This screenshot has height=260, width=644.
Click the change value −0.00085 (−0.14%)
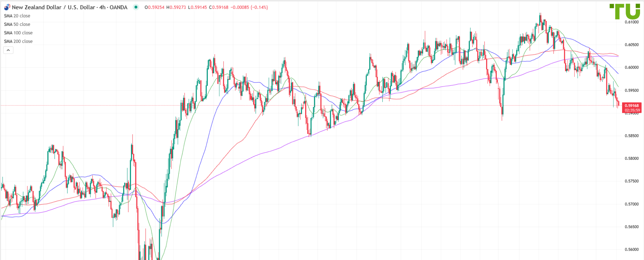point(249,7)
